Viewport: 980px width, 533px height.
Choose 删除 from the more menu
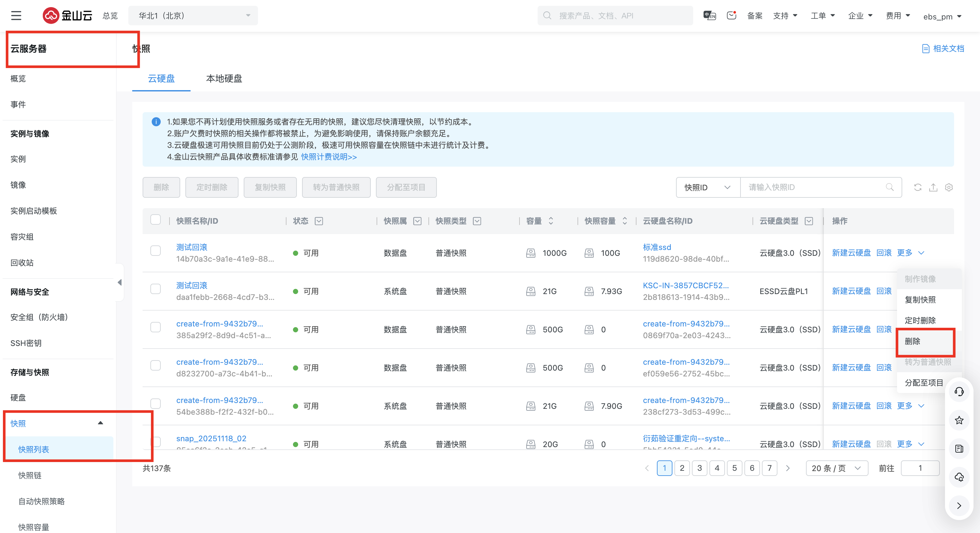[x=913, y=341]
